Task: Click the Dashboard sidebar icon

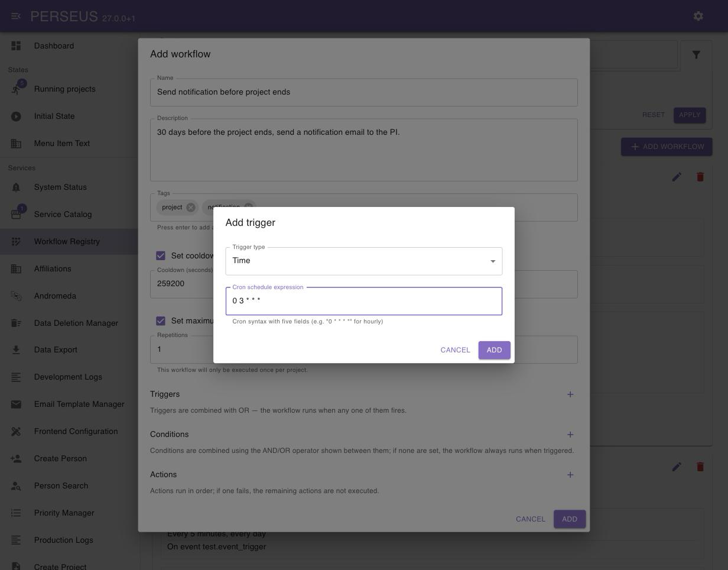Action: pos(16,46)
